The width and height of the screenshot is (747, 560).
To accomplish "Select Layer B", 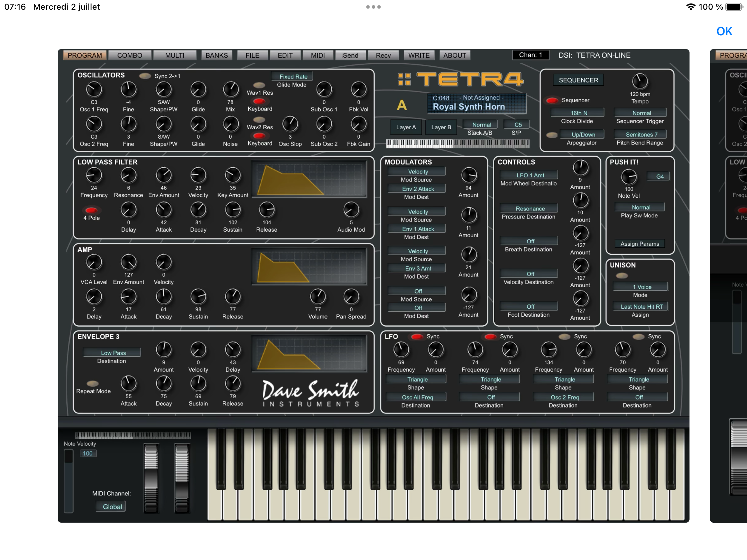I will tap(441, 127).
